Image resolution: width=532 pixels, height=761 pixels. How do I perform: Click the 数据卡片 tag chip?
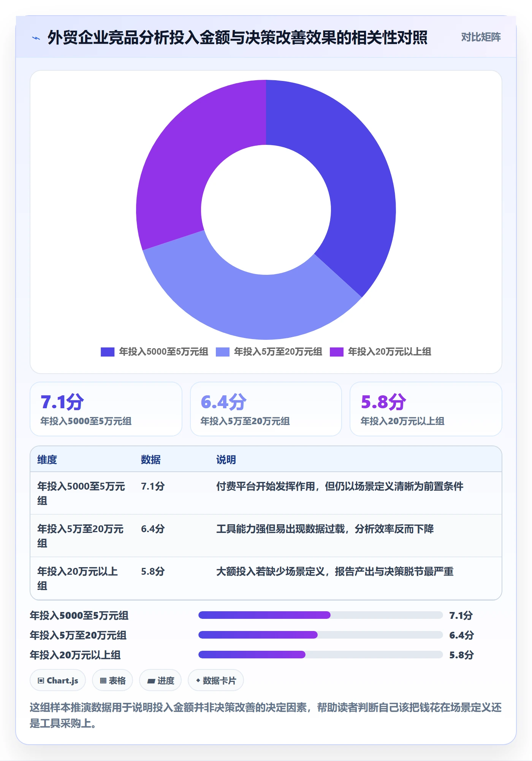click(216, 680)
